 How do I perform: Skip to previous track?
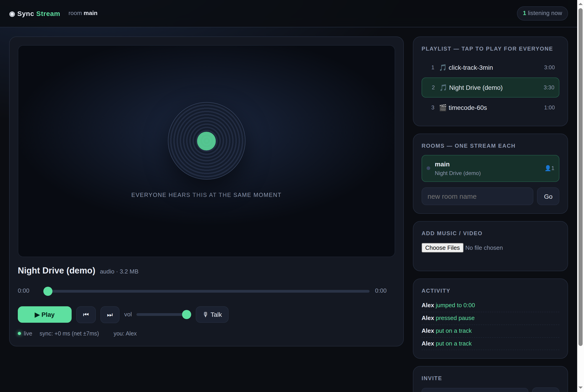click(x=86, y=315)
